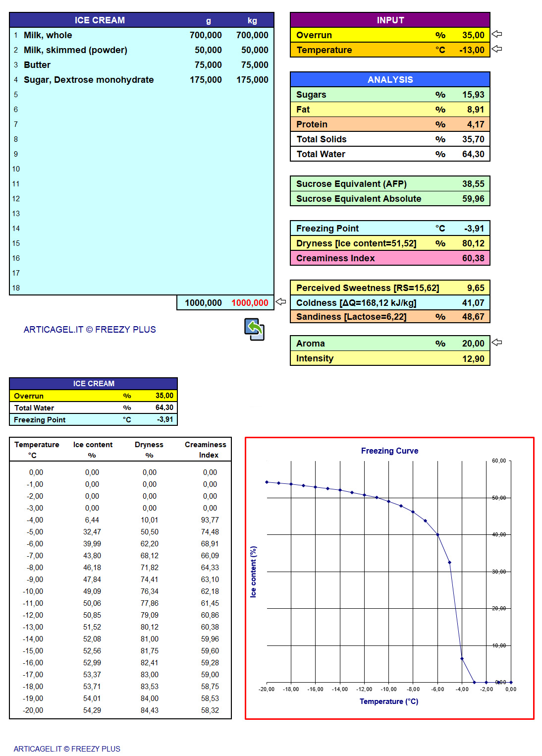Click the kg column header in ingredients table
Image resolution: width=542 pixels, height=756 pixels.
click(253, 20)
